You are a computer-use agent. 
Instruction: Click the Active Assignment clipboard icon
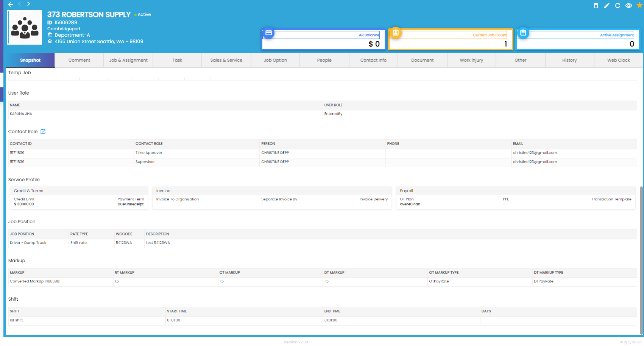pos(523,33)
